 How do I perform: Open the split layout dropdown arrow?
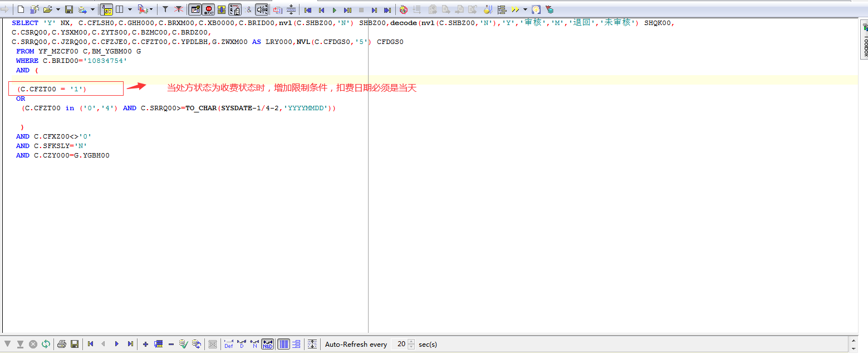(130, 9)
